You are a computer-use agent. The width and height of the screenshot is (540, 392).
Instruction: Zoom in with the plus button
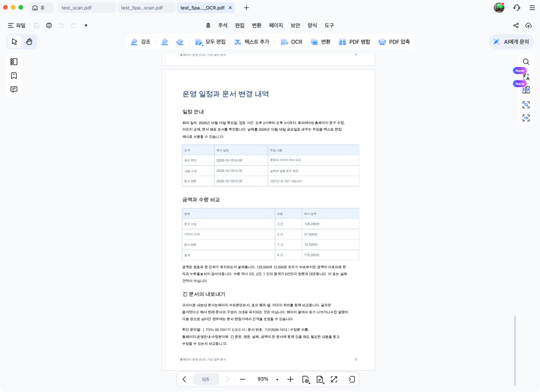tap(290, 379)
